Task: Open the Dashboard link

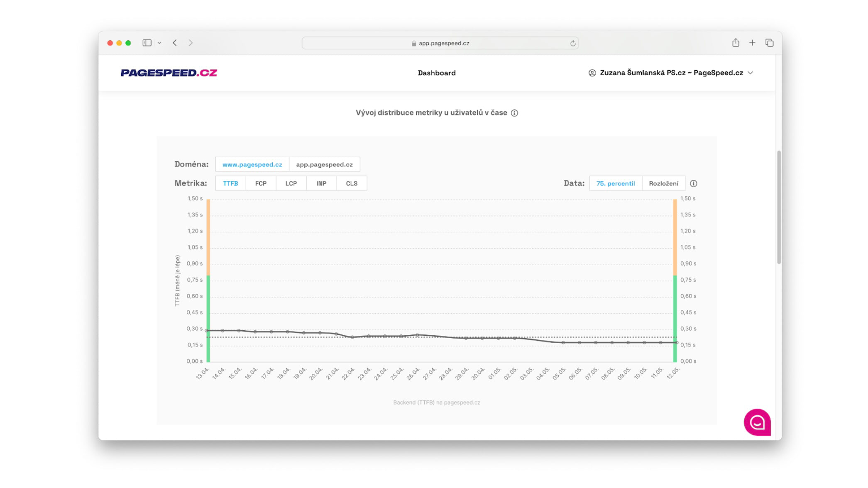Action: [x=436, y=73]
